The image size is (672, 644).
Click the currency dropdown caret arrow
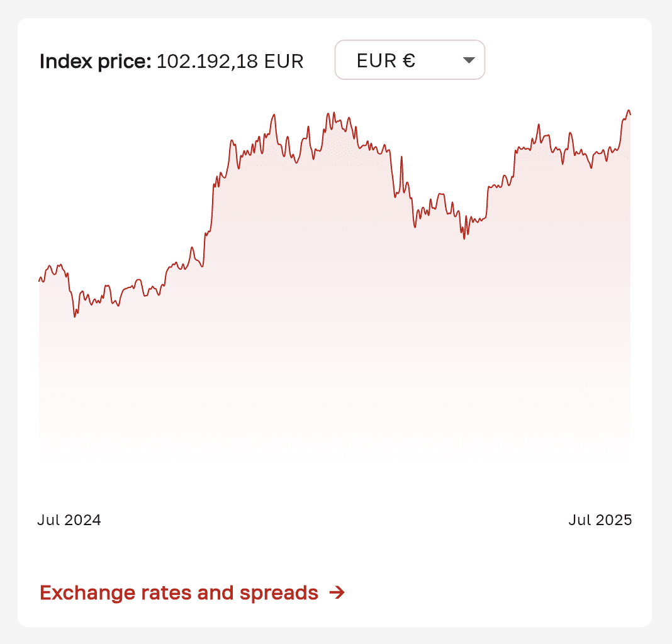pos(468,60)
